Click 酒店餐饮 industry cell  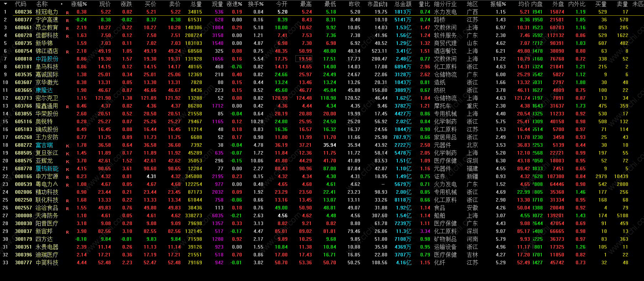point(445,51)
